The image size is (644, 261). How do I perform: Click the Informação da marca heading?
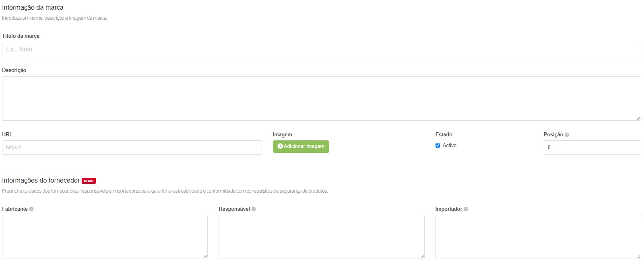point(33,8)
